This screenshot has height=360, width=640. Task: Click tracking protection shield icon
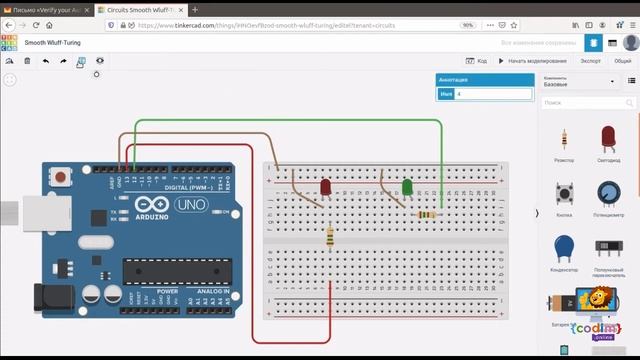coord(111,25)
